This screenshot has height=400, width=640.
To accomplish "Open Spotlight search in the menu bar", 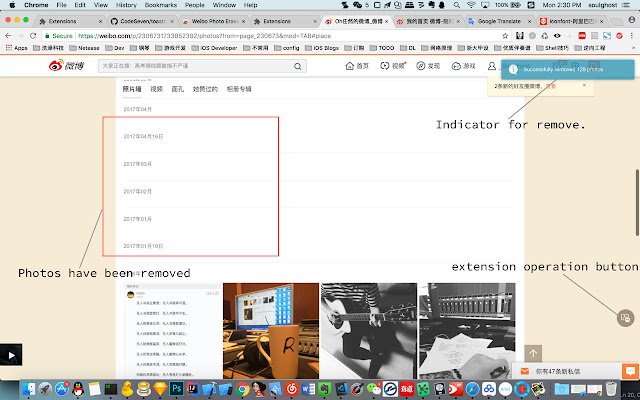I will click(x=457, y=5).
